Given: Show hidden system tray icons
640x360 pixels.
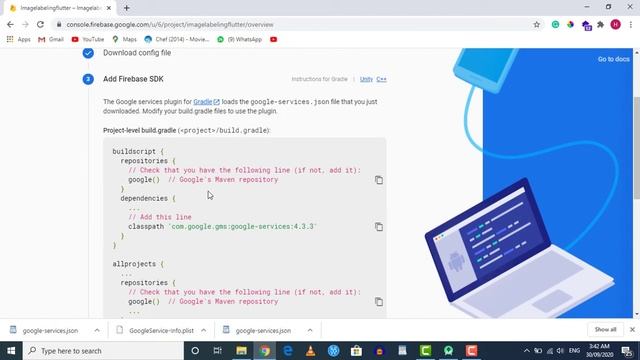Looking at the screenshot, I should 527,351.
